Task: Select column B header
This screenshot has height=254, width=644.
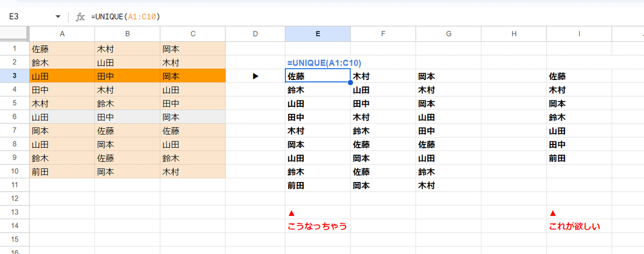Action: 127,34
